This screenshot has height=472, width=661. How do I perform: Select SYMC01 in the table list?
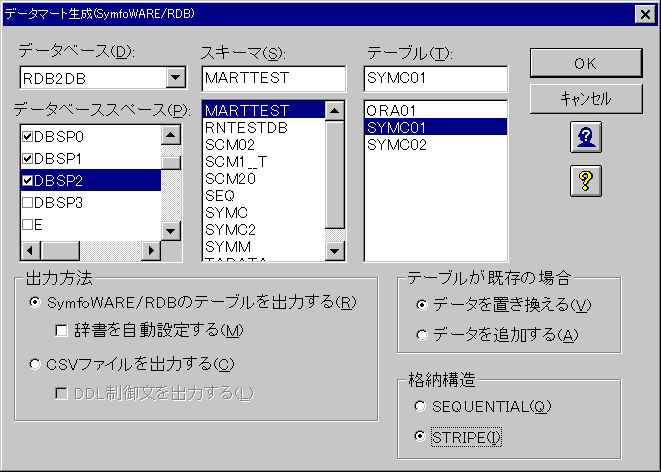(436, 127)
